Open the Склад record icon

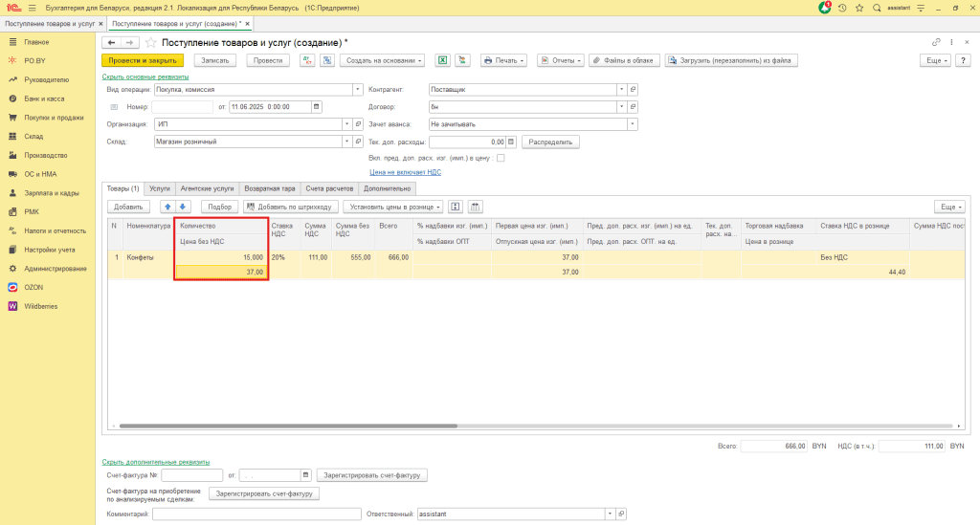[358, 142]
